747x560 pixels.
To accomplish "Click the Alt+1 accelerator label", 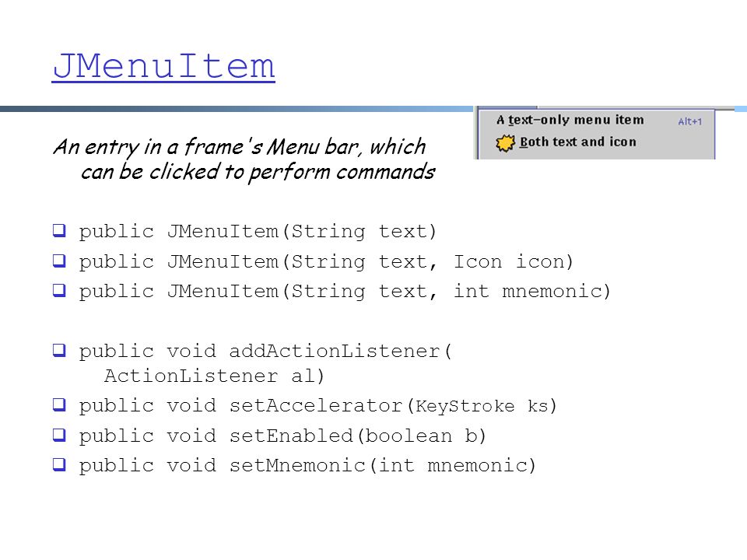I will [x=690, y=121].
